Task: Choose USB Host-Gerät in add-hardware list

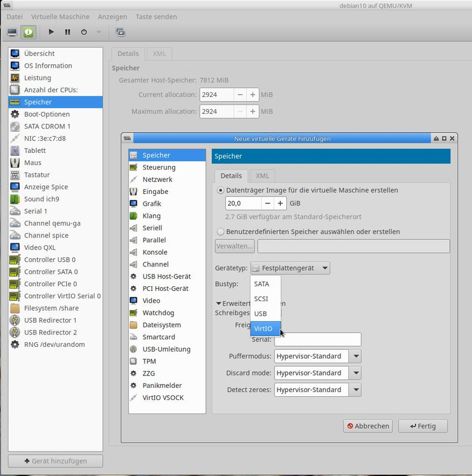Action: tap(167, 276)
